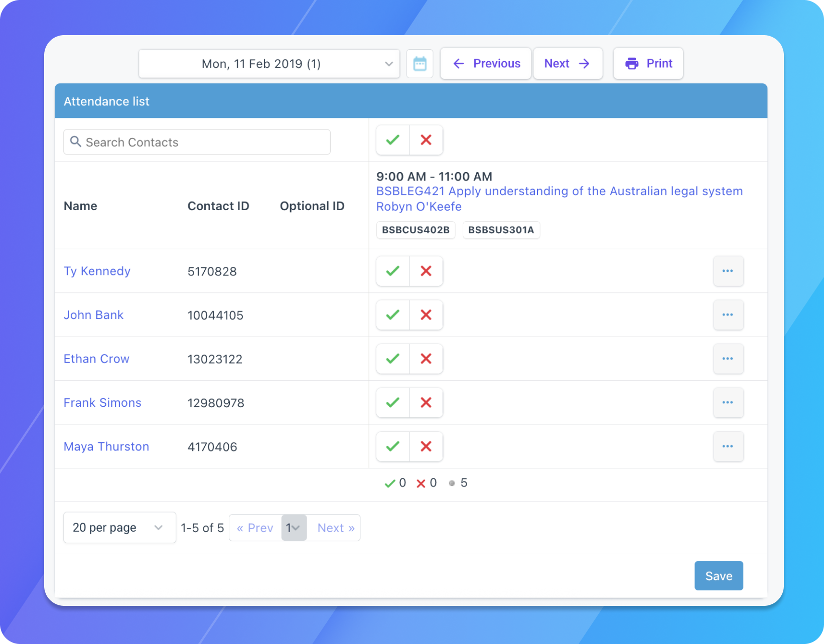Open BSBLEG421 Apply understanding course link
This screenshot has width=824, height=644.
point(560,191)
